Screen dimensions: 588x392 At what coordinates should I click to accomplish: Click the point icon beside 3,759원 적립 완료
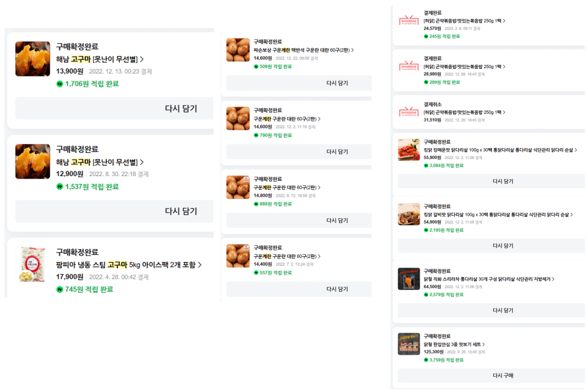(426, 360)
